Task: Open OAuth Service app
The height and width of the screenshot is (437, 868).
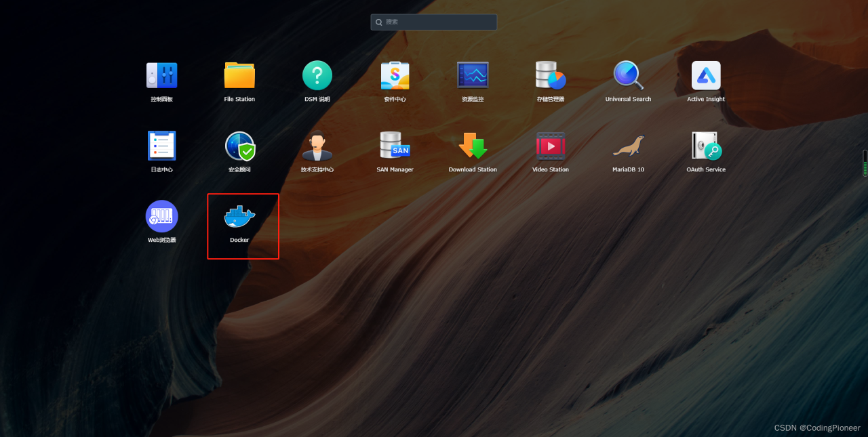Action: [706, 146]
